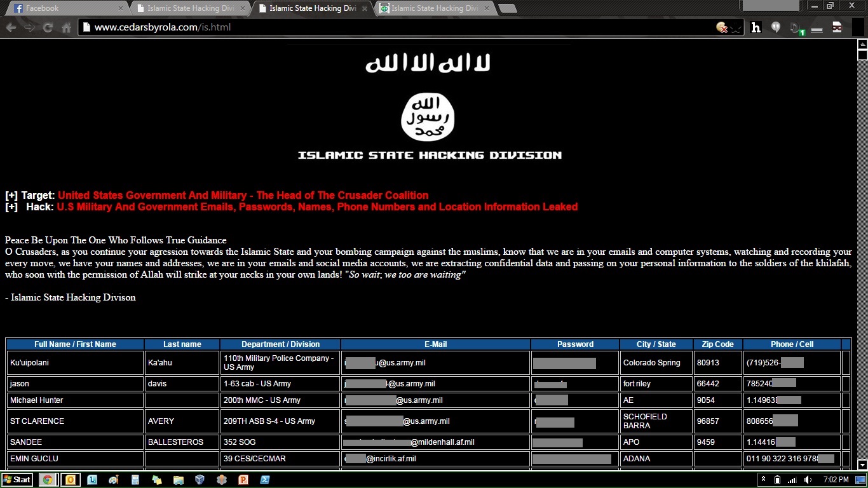This screenshot has width=868, height=488.
Task: Open a new browser tab
Action: point(506,8)
